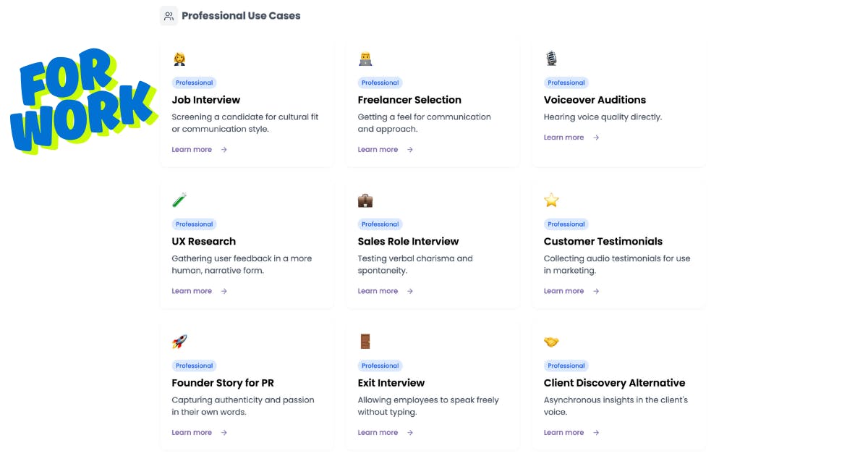Click the Sales Role Interview heading
Viewport: 868px width, 456px height.
408,242
